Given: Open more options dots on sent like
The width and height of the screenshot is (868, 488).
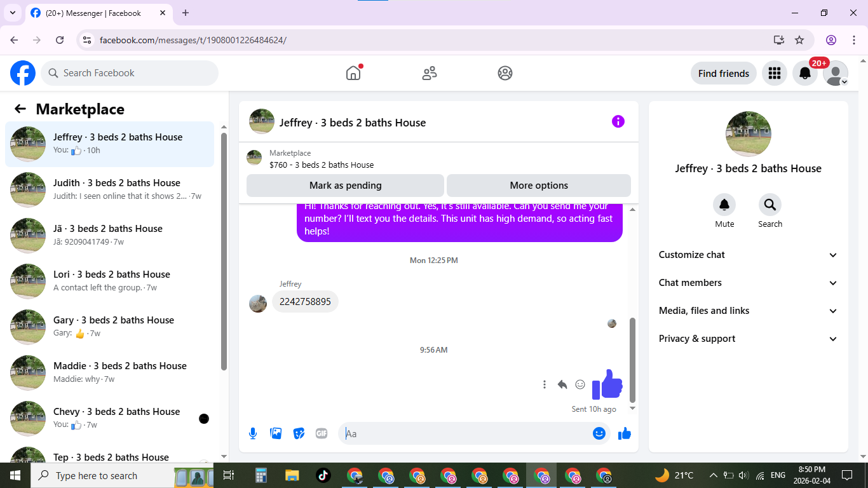Looking at the screenshot, I should coord(545,384).
